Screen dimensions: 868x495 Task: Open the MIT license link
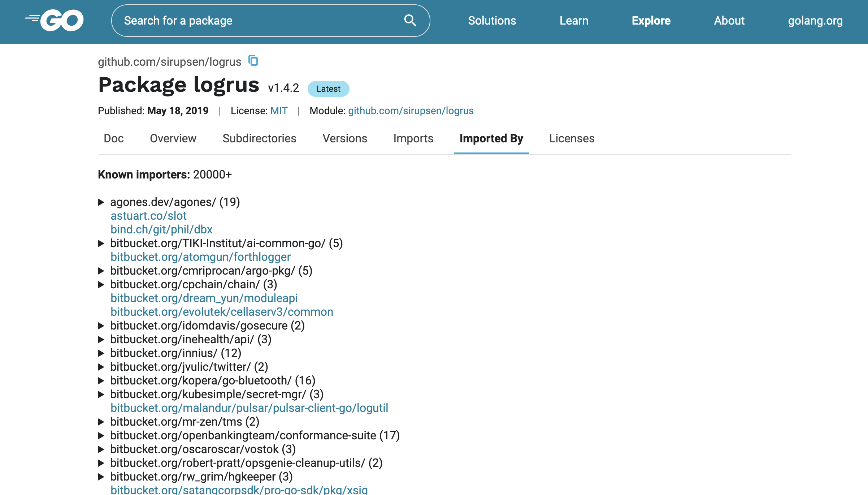(279, 111)
